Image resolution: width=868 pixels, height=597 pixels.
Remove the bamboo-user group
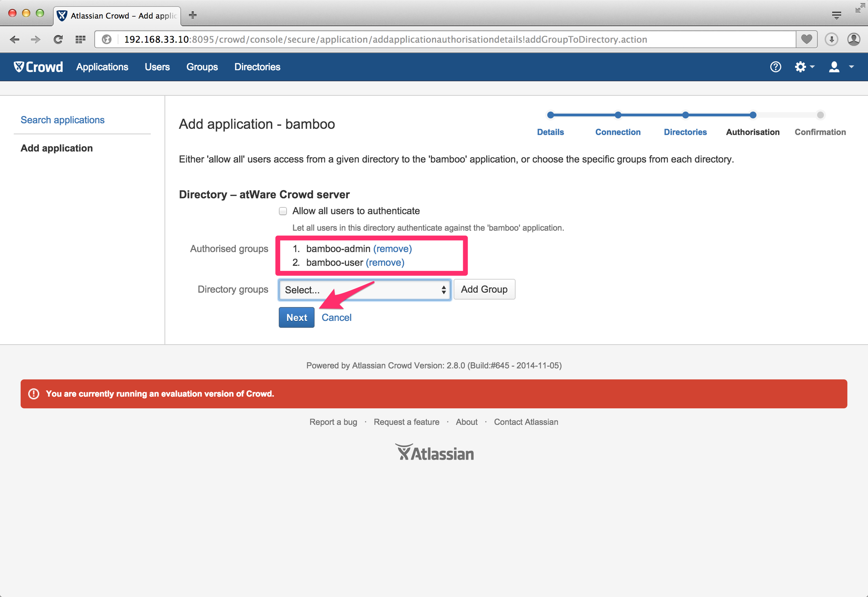385,263
